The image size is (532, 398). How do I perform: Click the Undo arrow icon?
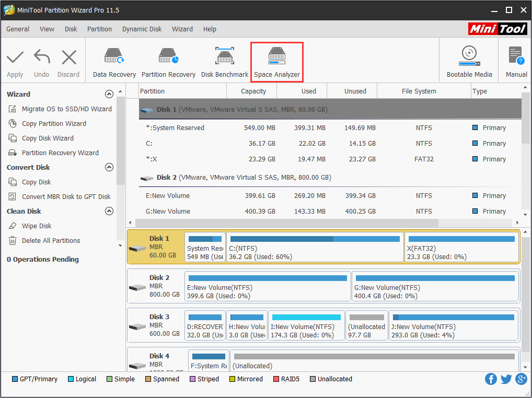pyautogui.click(x=42, y=57)
